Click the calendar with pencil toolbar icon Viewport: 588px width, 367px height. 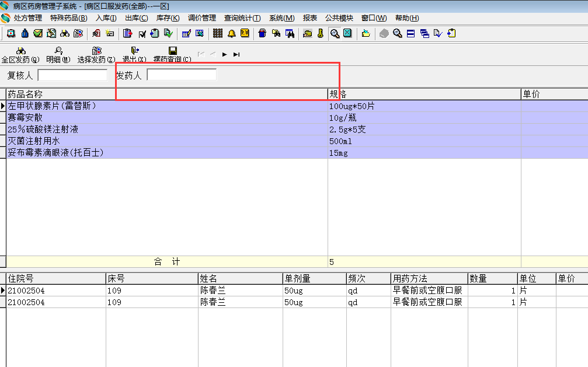click(186, 33)
